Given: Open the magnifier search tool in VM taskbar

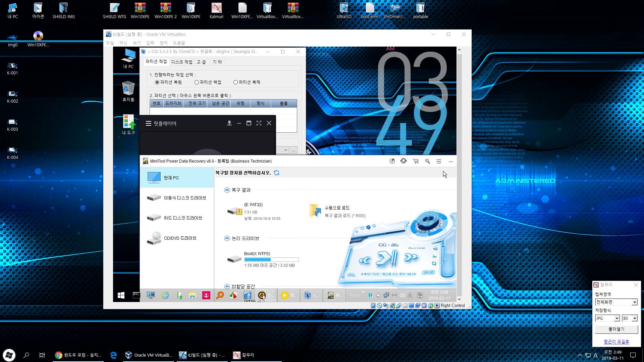Looking at the screenshot, I should [x=220, y=295].
